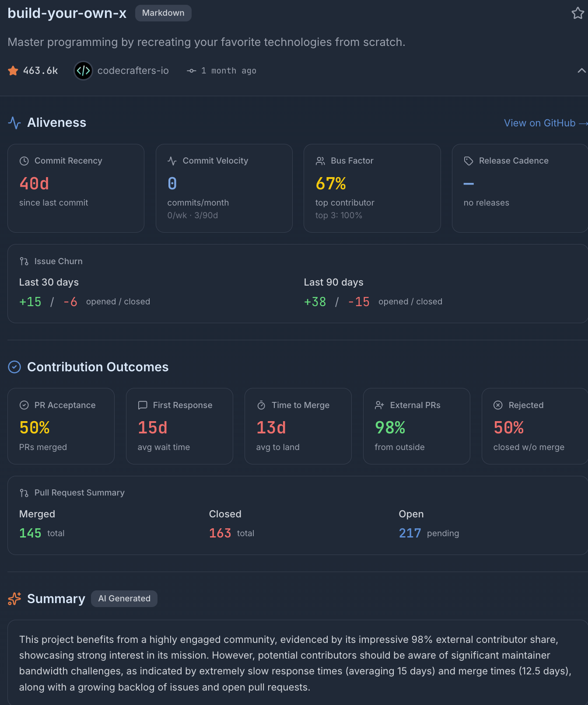
Task: Click the Markdown language badge
Action: (x=163, y=13)
